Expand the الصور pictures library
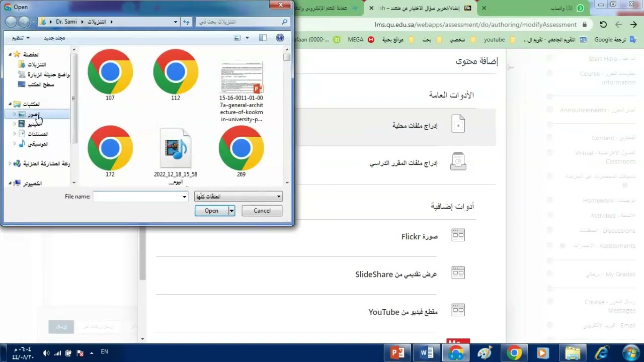Viewport: 644px width, 362px height. pos(15,115)
